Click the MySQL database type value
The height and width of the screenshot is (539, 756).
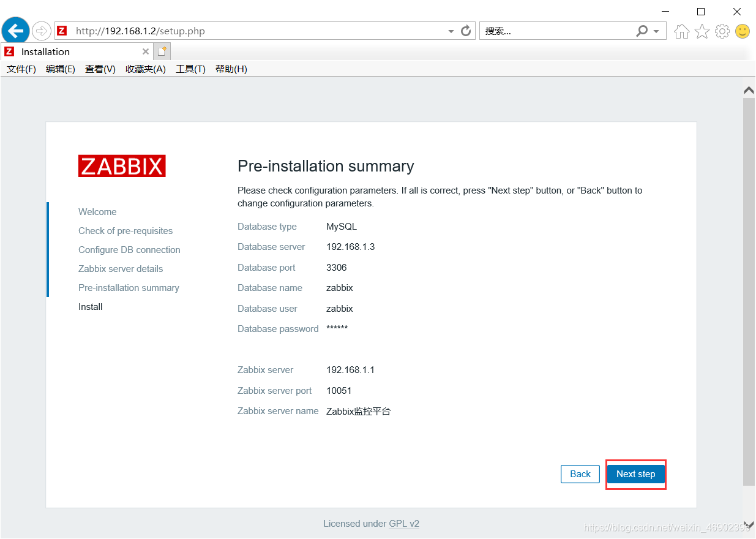click(x=342, y=227)
